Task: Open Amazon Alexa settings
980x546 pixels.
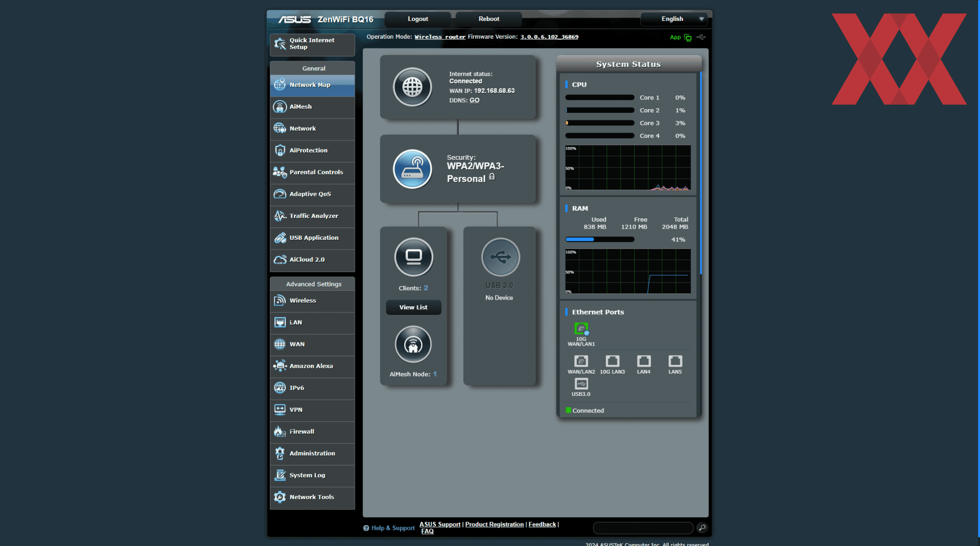Action: pos(312,366)
